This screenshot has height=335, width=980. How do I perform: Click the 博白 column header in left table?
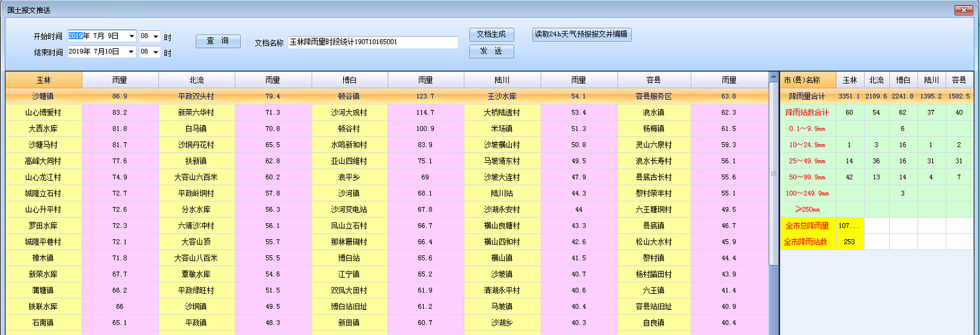(x=350, y=80)
